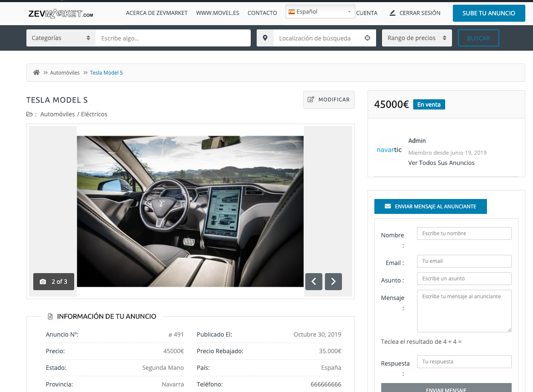This screenshot has height=392, width=533.
Task: Click the crosshair geolocation icon
Action: pyautogui.click(x=368, y=38)
